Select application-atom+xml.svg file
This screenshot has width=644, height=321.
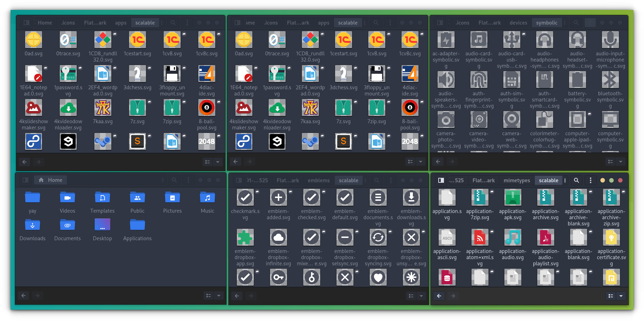coord(480,238)
